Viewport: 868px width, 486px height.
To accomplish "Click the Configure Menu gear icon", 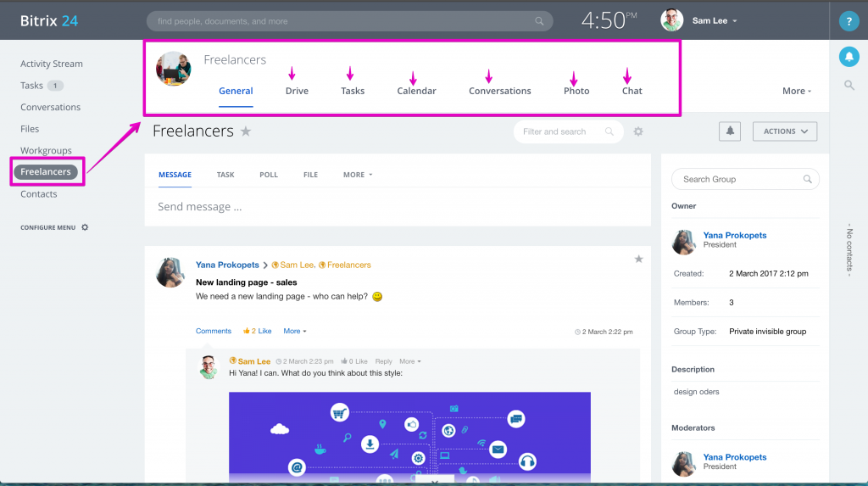I will point(85,227).
